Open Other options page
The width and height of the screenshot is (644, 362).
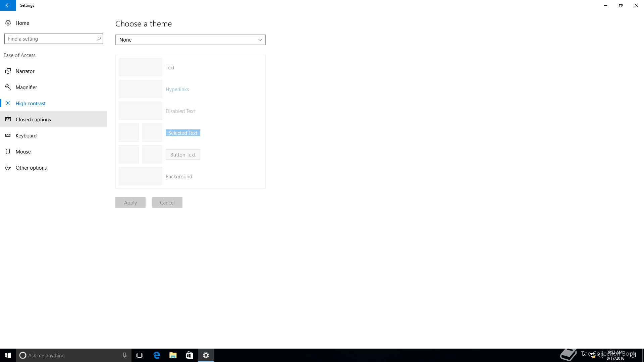point(31,168)
